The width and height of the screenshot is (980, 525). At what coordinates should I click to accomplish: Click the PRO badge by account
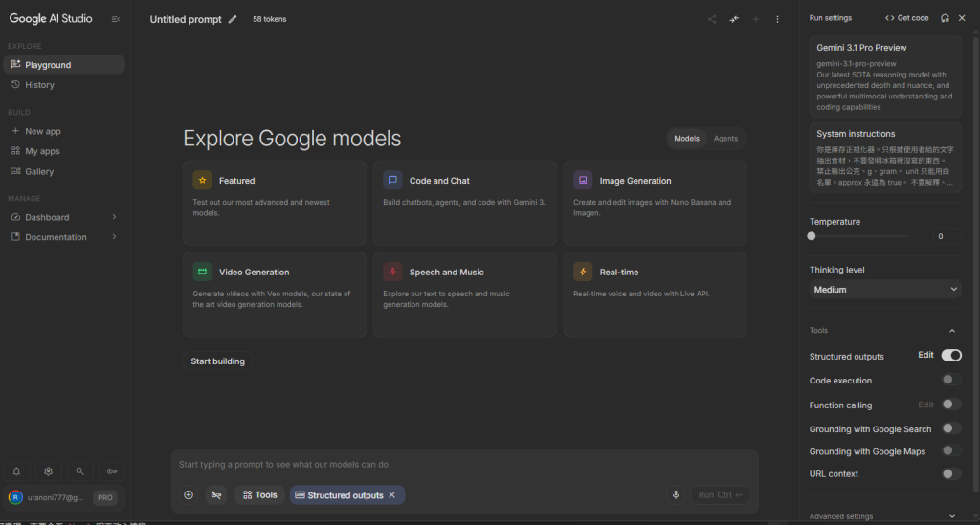[x=105, y=497]
